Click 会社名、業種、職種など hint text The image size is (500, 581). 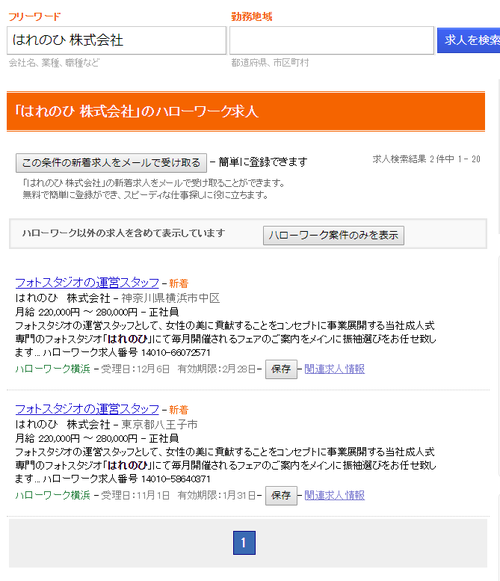pos(54,63)
